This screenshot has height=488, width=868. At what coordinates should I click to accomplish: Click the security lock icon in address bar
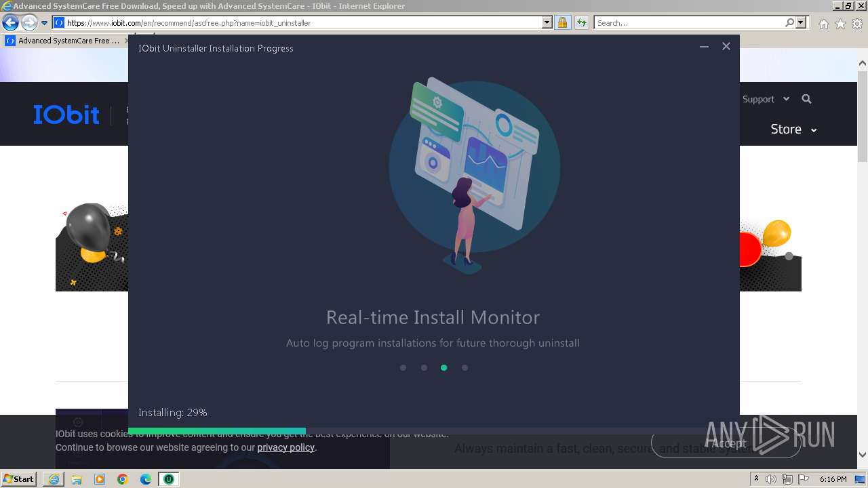[562, 23]
